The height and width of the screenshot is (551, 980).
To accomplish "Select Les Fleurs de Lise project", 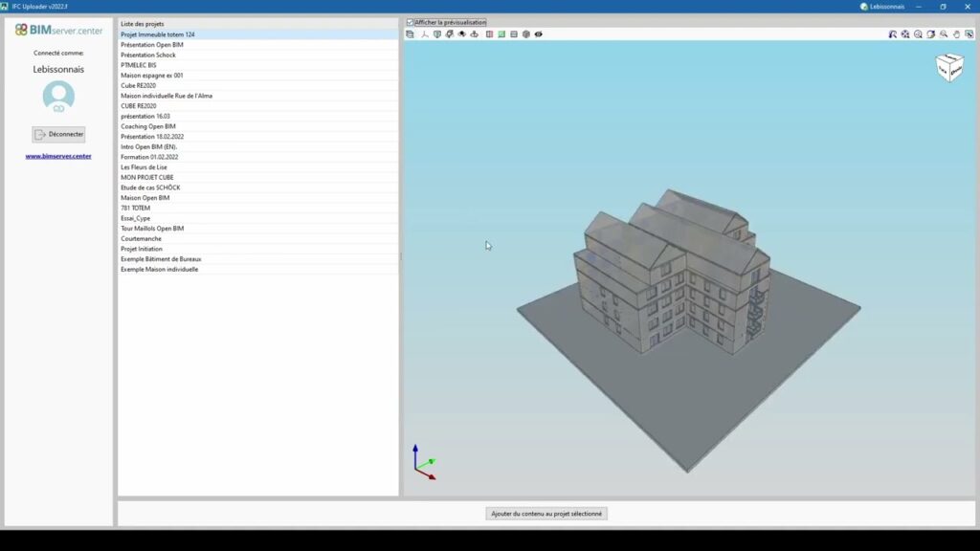I will (144, 167).
